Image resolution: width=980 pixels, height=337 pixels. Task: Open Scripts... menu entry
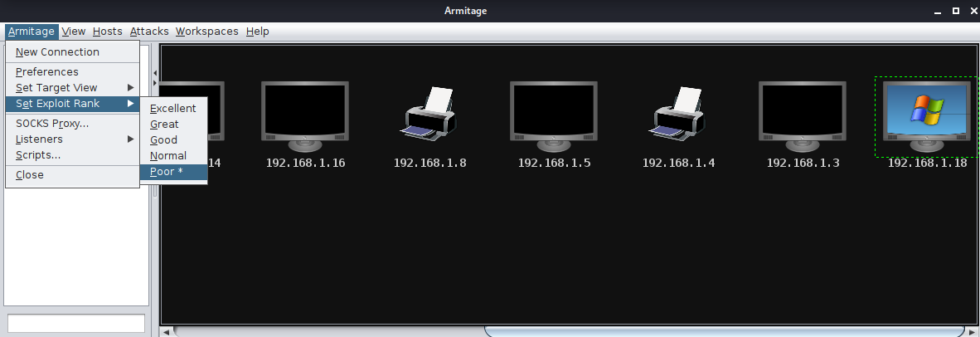[72, 154]
